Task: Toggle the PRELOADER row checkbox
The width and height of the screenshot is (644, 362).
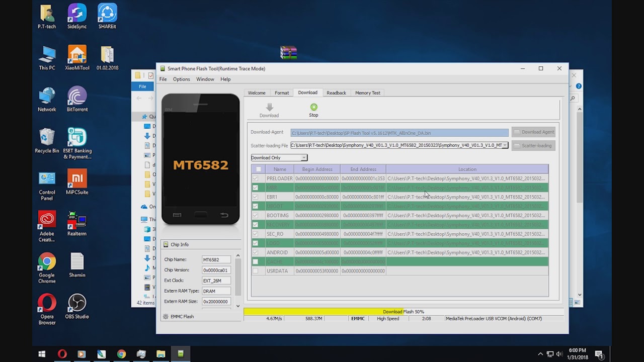Action: click(256, 178)
